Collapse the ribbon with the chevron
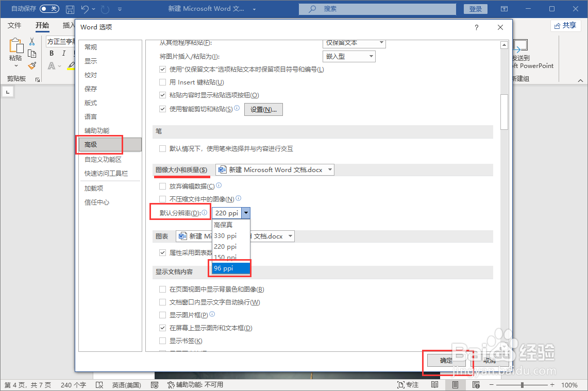This screenshot has height=391, width=588. [x=580, y=80]
